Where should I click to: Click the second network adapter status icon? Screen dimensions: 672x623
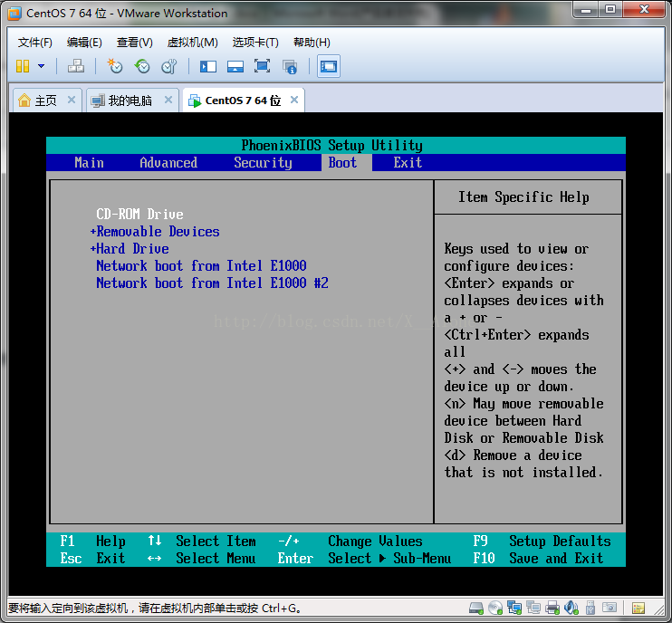pyautogui.click(x=533, y=608)
